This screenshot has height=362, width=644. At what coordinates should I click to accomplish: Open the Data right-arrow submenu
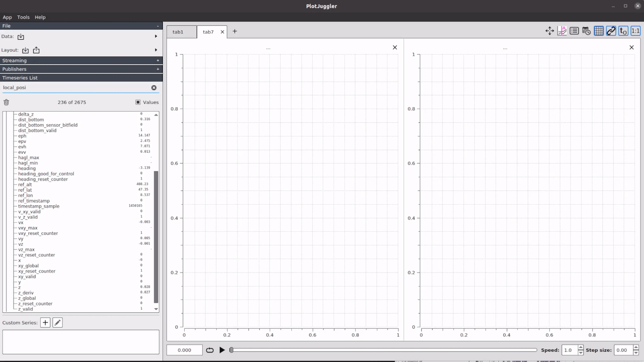pos(155,36)
